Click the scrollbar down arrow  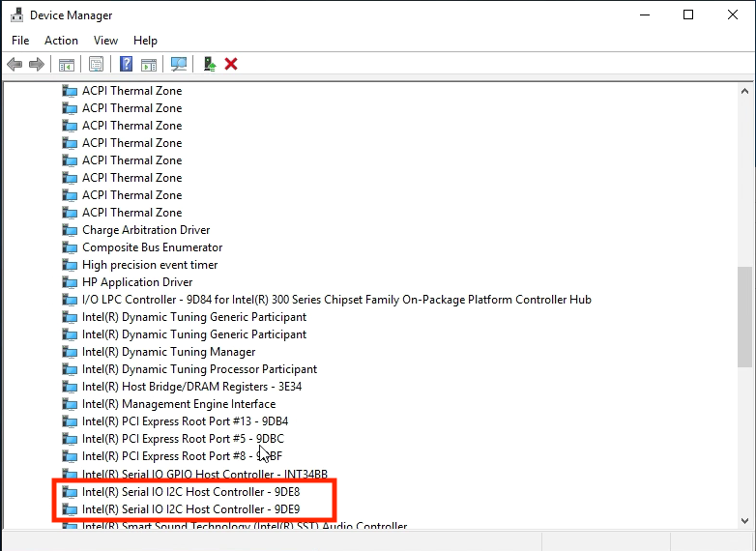[x=744, y=521]
